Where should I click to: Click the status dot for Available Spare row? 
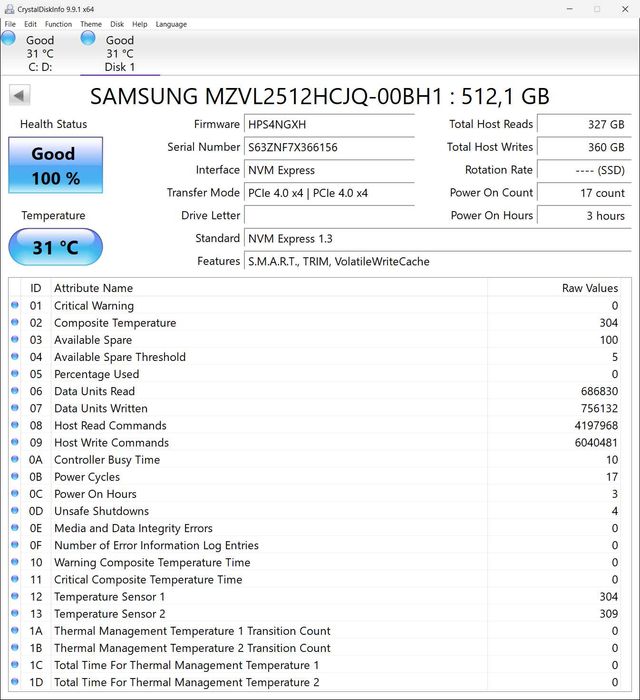(x=15, y=339)
